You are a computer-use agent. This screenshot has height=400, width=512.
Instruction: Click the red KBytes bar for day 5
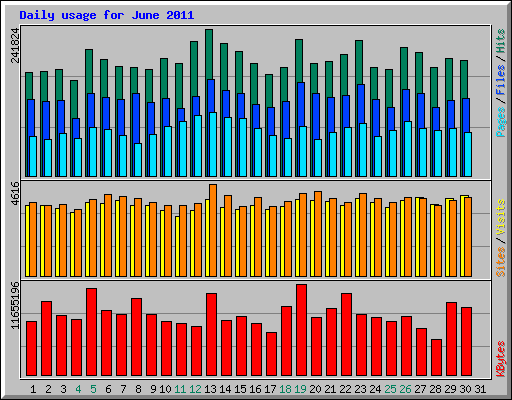point(91,332)
